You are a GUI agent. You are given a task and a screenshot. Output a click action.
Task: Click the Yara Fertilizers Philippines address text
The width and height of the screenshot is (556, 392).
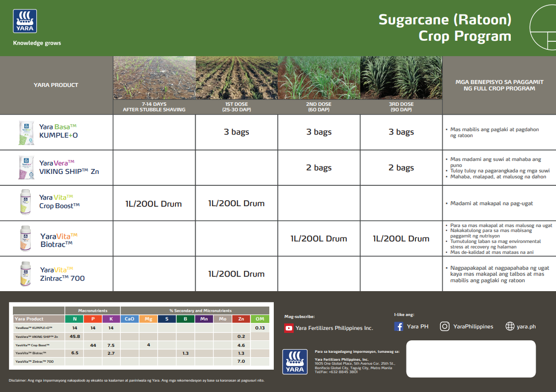(355, 366)
